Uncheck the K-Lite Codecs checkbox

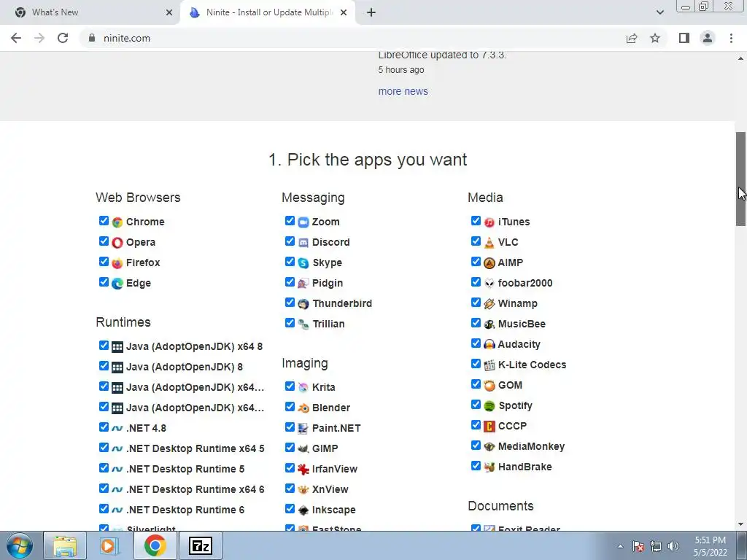[476, 364]
